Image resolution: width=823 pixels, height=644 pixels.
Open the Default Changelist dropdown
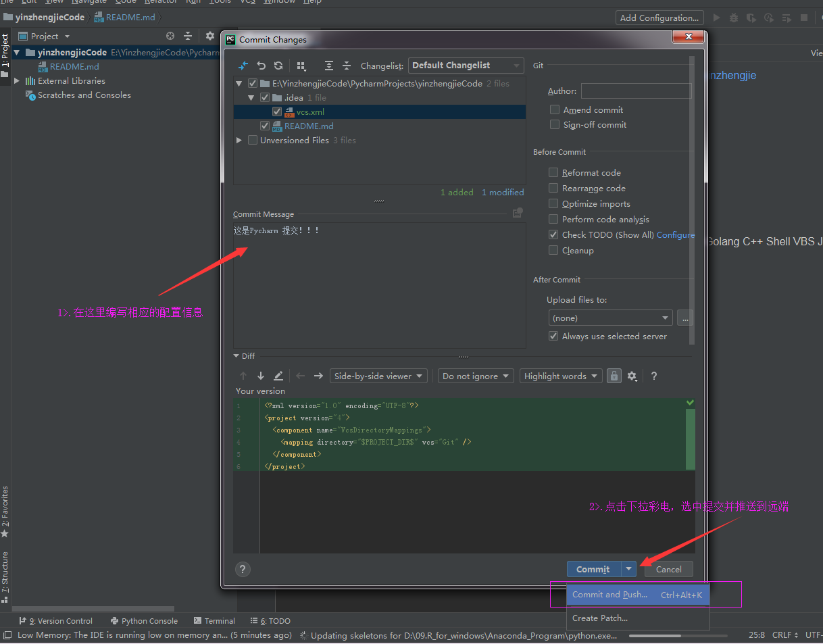click(x=466, y=66)
